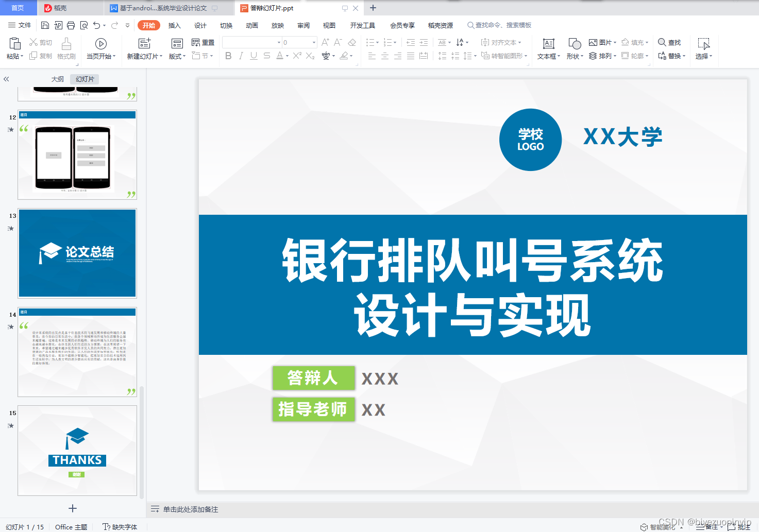Expand the Layout (版式) dropdown
759x532 pixels.
177,56
